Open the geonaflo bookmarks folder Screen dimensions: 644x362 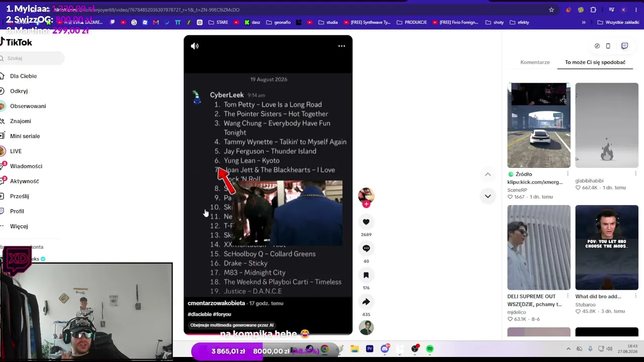tap(279, 22)
